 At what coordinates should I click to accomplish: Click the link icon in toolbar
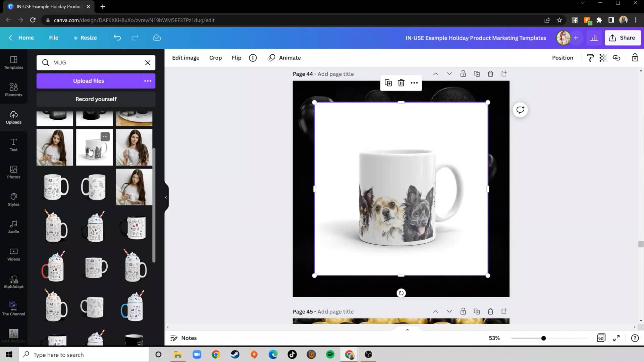(616, 58)
